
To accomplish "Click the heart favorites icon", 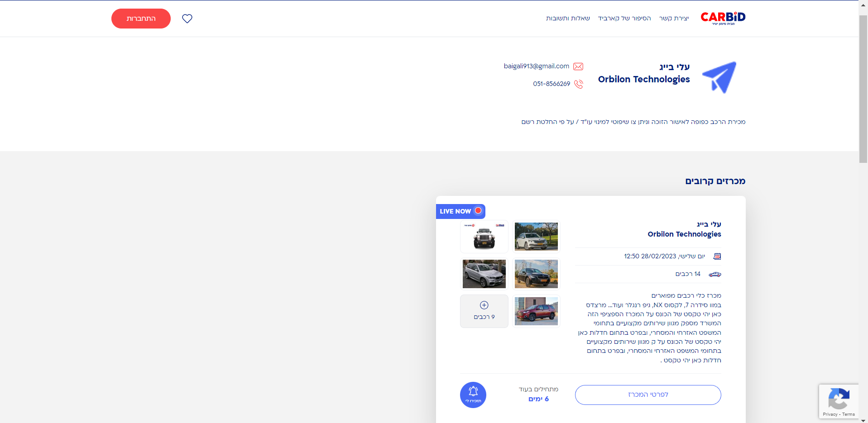I will (x=187, y=19).
